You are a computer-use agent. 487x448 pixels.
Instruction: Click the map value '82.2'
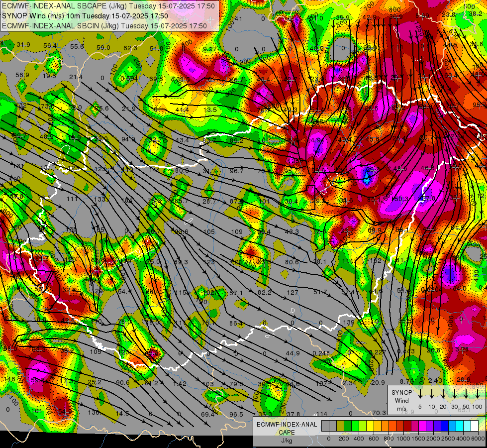[264, 292]
